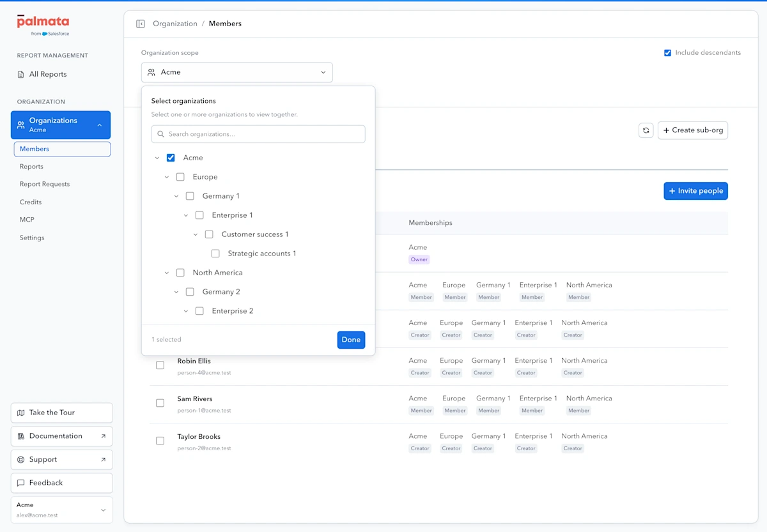Image resolution: width=767 pixels, height=532 pixels.
Task: Click the Feedback button
Action: pyautogui.click(x=61, y=483)
